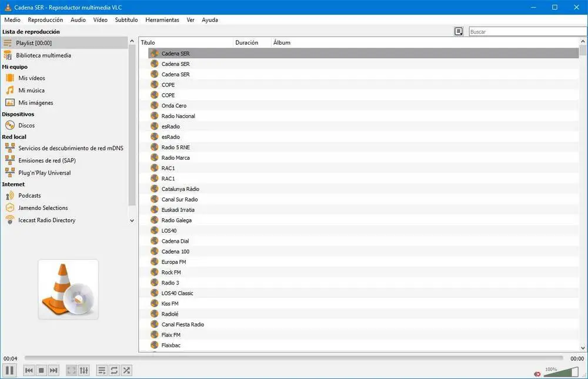Stop playback with the stop button

point(41,370)
